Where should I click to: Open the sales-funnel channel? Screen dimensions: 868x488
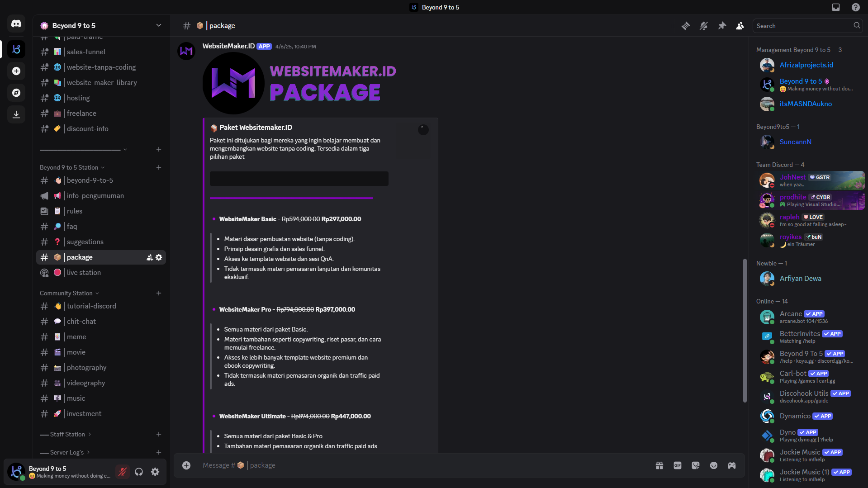pos(101,52)
